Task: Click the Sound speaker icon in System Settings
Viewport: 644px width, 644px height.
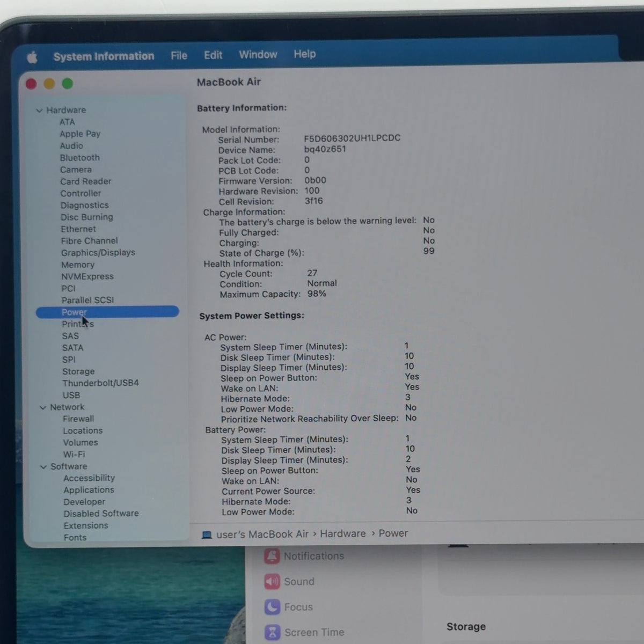Action: point(272,581)
